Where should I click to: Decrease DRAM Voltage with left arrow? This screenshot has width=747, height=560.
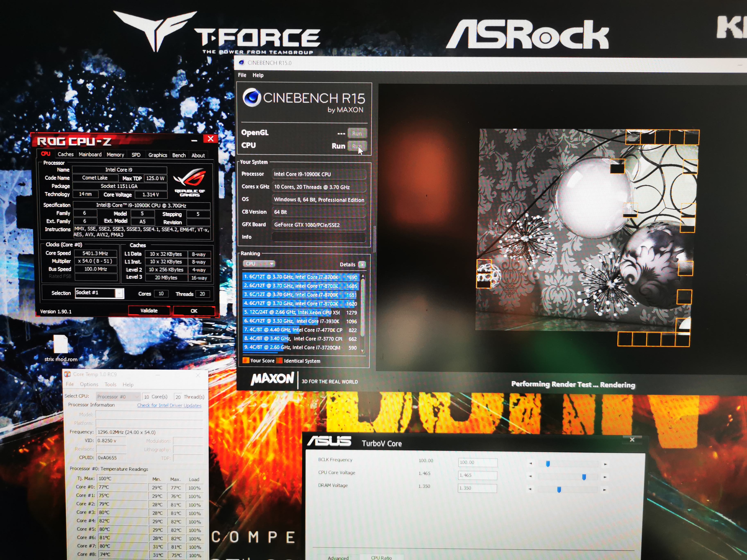pyautogui.click(x=530, y=489)
